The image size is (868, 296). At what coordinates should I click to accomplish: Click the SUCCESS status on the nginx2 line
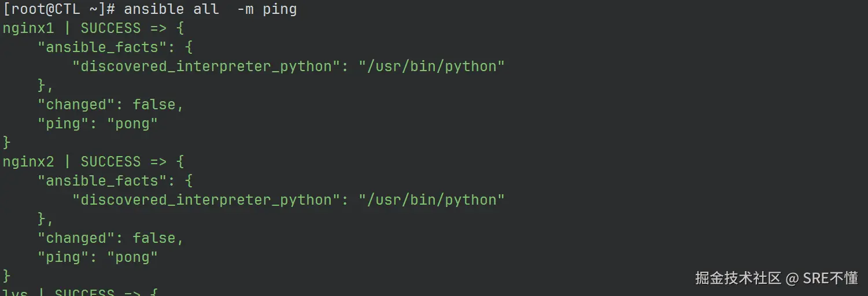coord(110,162)
